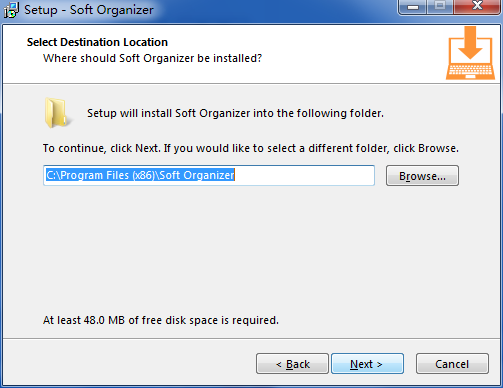Click empty space inside the destination path field
Screen dimensions: 503x388
click(305, 175)
